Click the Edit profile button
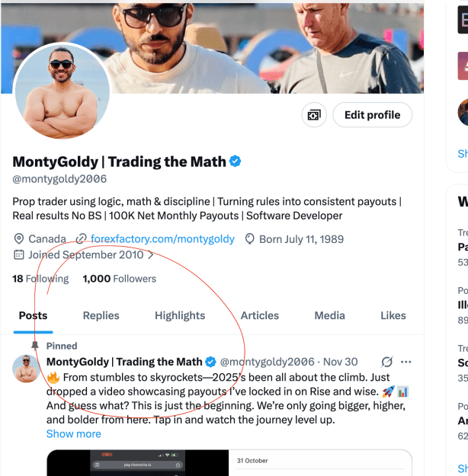 [x=372, y=115]
